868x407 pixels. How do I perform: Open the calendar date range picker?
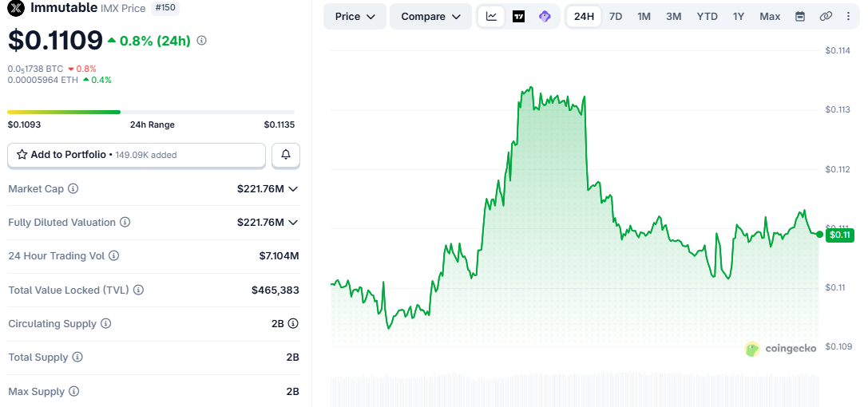pos(800,17)
